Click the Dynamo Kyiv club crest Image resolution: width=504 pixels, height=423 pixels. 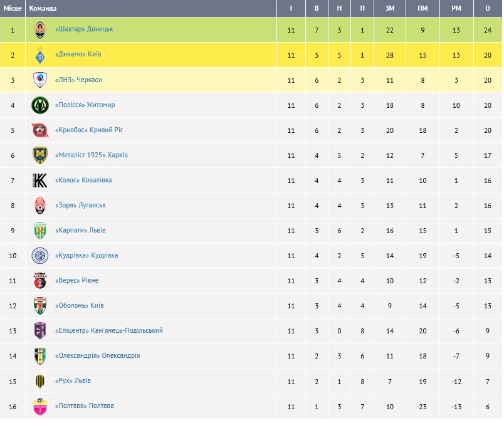pyautogui.click(x=40, y=55)
